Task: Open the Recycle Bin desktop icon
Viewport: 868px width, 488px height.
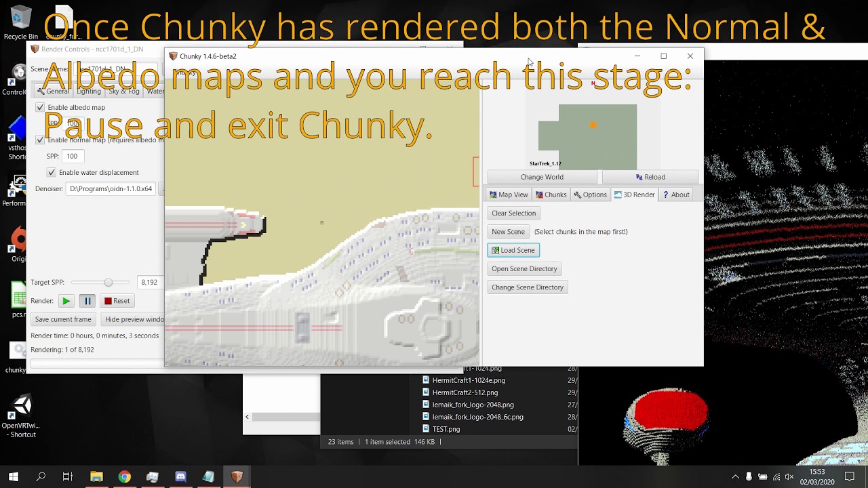Action: (21, 23)
